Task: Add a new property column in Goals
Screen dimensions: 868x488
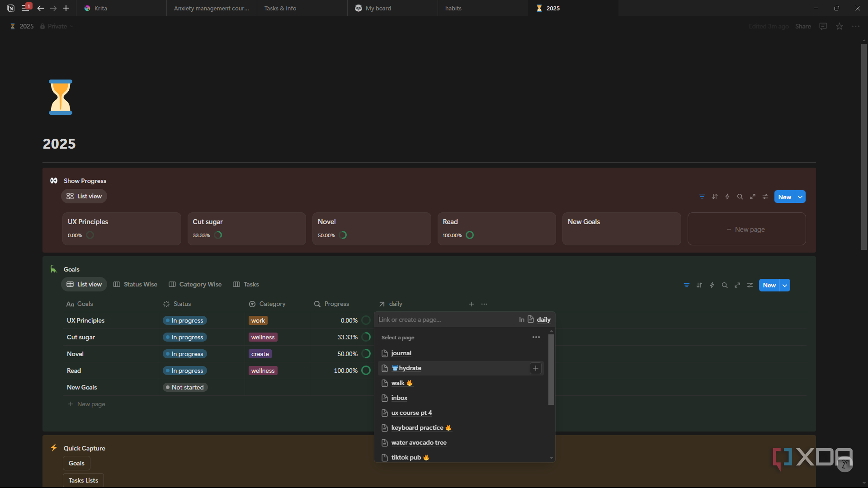Action: (472, 304)
